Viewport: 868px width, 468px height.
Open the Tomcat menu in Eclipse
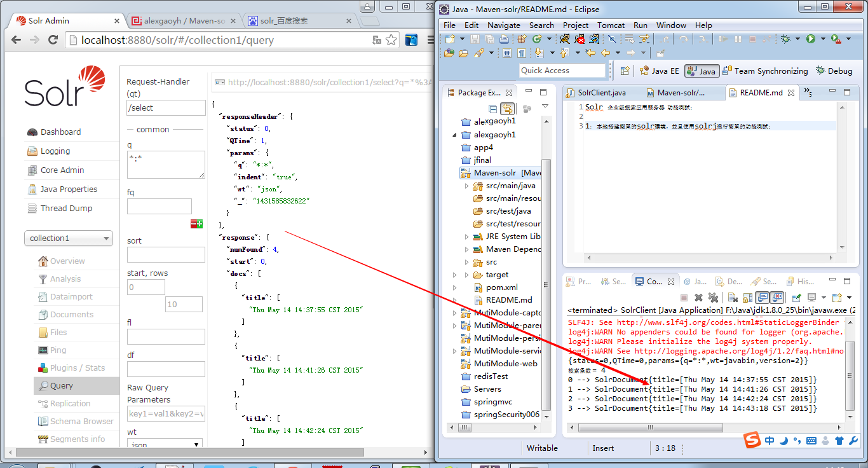[611, 25]
